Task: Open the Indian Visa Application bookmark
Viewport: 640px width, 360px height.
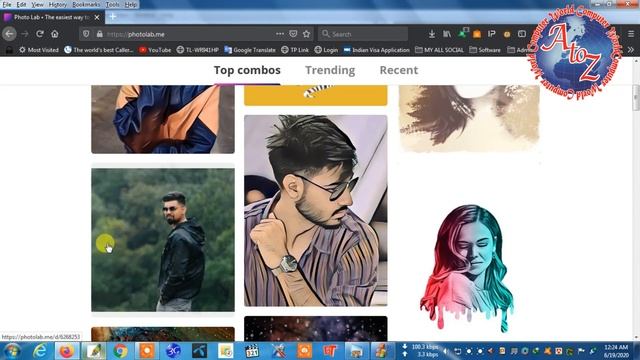Action: coord(376,50)
